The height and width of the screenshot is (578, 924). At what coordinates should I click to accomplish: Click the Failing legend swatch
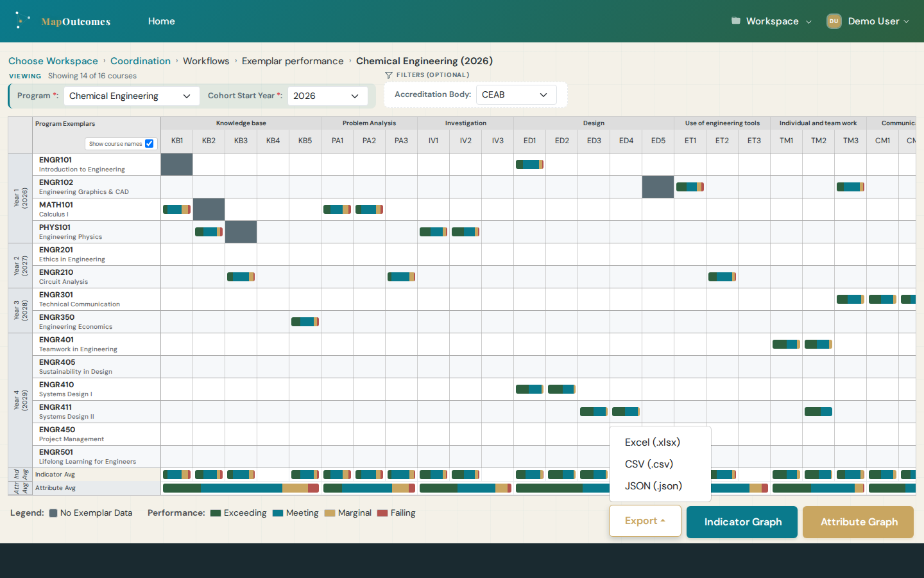(x=382, y=513)
